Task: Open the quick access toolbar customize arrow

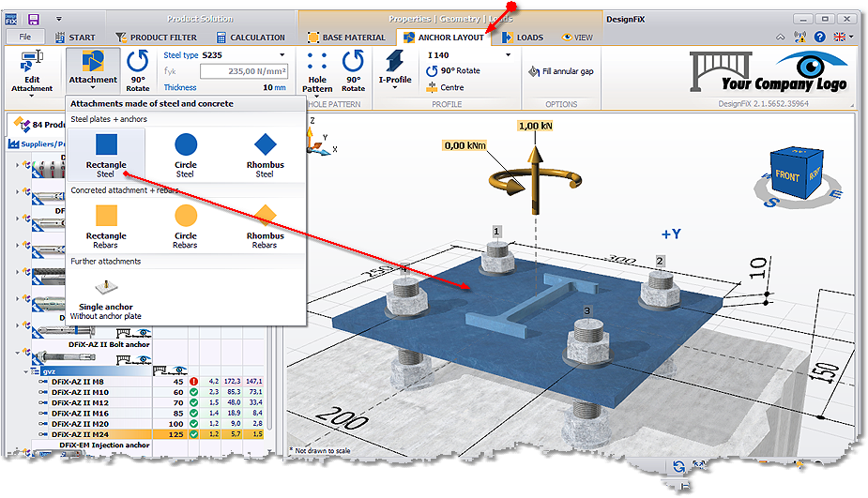Action: [59, 19]
